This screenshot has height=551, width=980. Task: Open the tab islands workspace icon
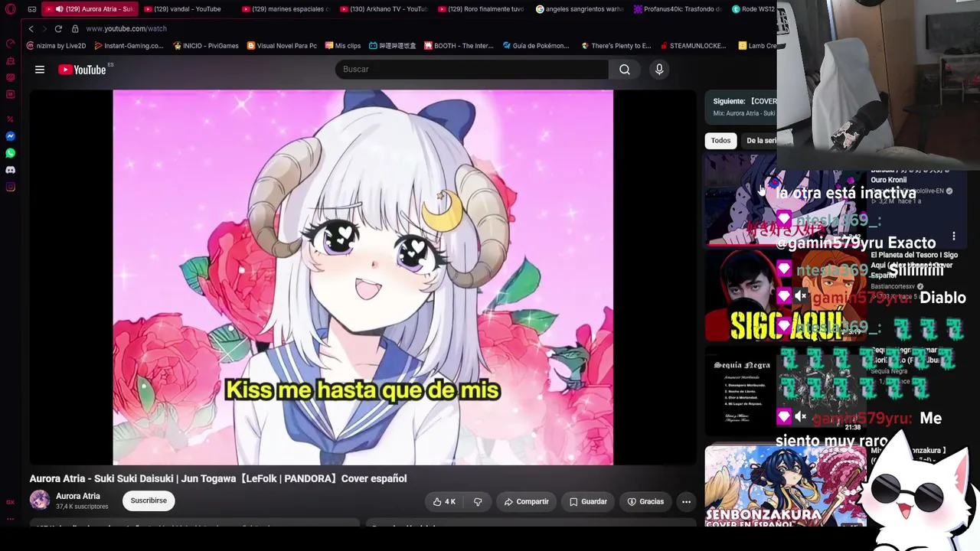click(x=31, y=9)
